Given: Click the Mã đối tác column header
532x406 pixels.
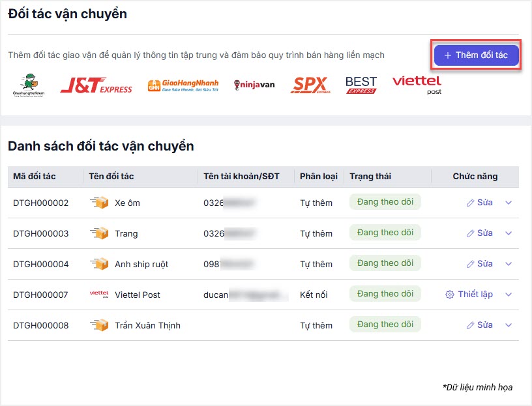Looking at the screenshot, I should tap(35, 177).
